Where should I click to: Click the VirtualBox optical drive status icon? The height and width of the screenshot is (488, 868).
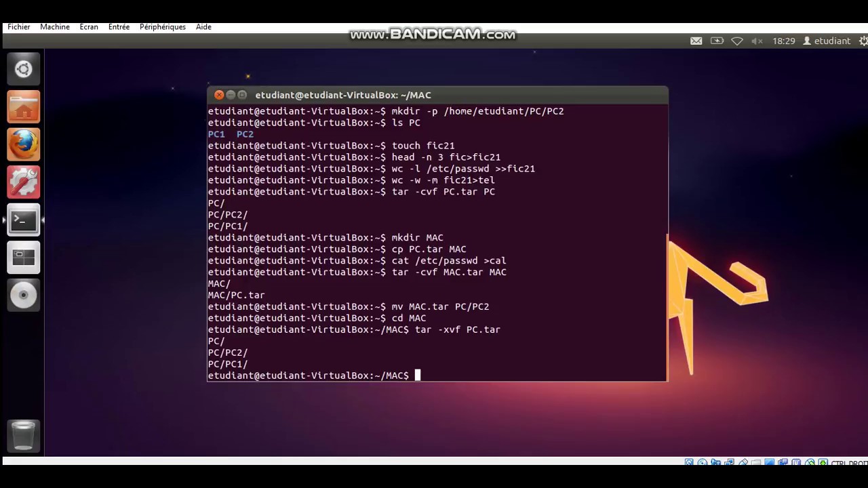(703, 462)
